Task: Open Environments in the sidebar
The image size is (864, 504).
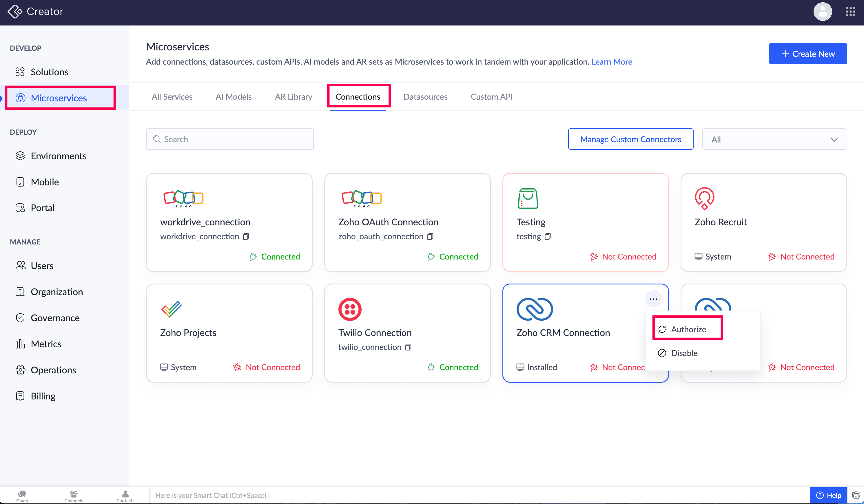Action: pyautogui.click(x=58, y=156)
